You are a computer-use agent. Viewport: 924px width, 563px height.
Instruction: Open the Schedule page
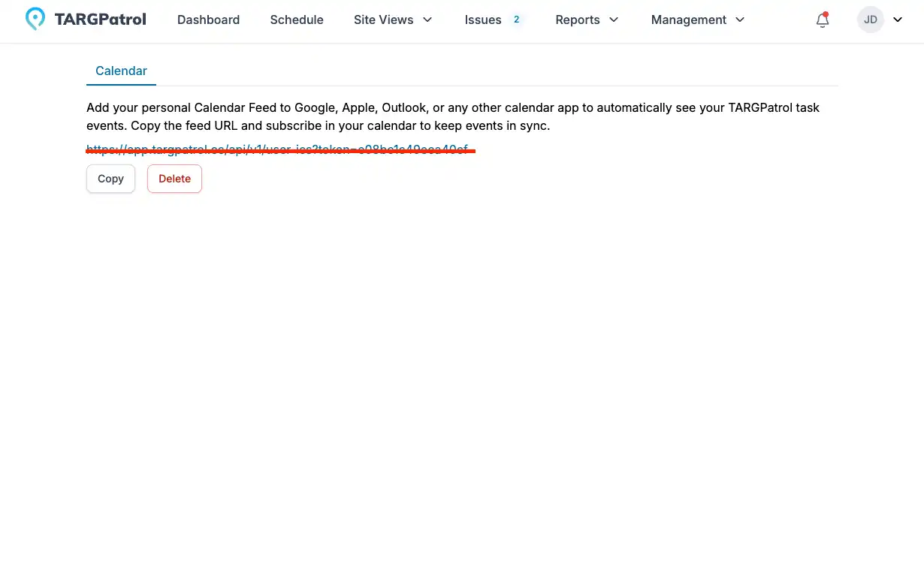pos(297,20)
